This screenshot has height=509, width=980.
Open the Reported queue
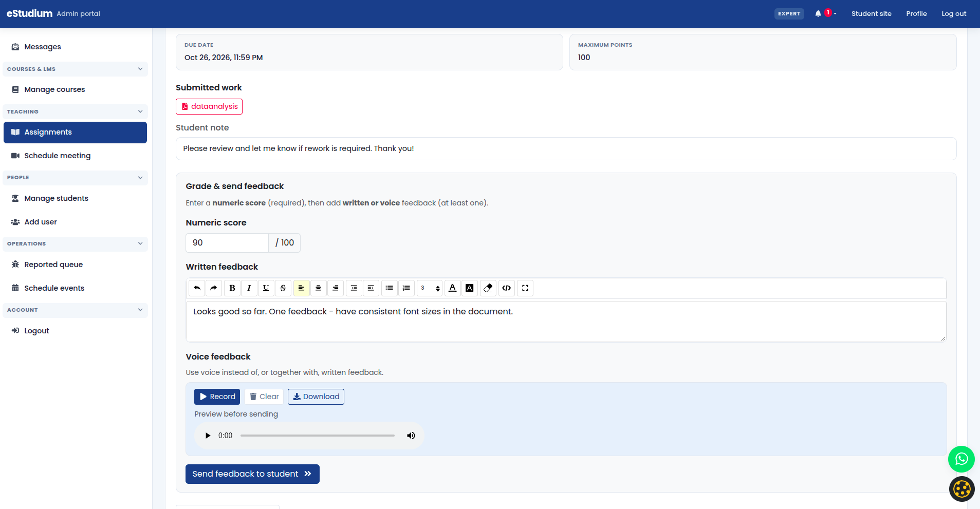(x=75, y=265)
